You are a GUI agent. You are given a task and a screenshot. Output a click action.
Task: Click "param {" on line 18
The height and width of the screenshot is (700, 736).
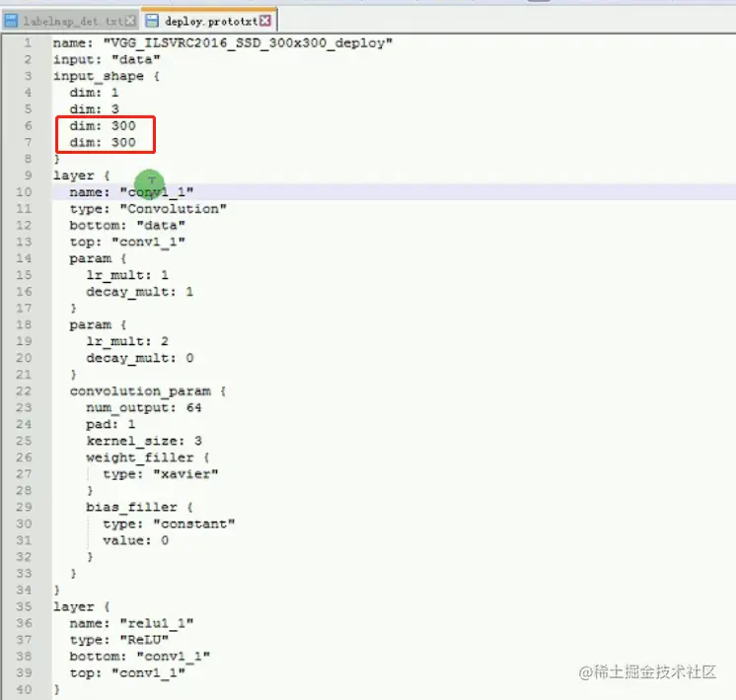tap(98, 324)
